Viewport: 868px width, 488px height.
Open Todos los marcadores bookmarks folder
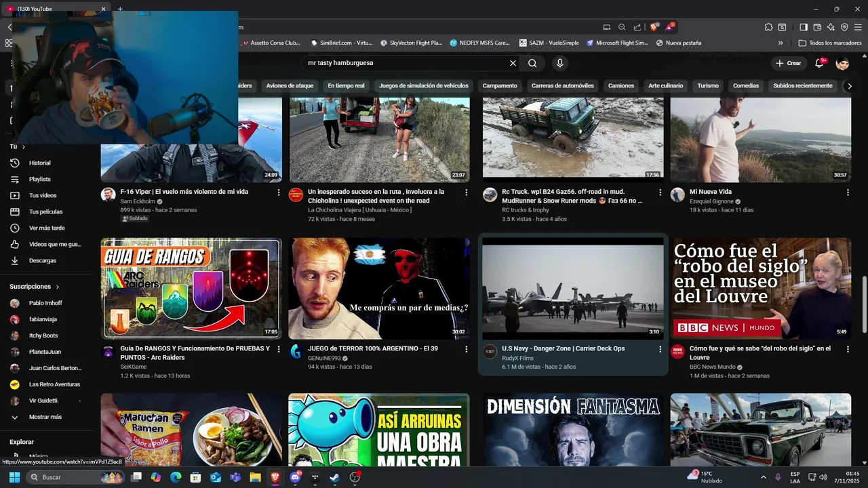[830, 43]
